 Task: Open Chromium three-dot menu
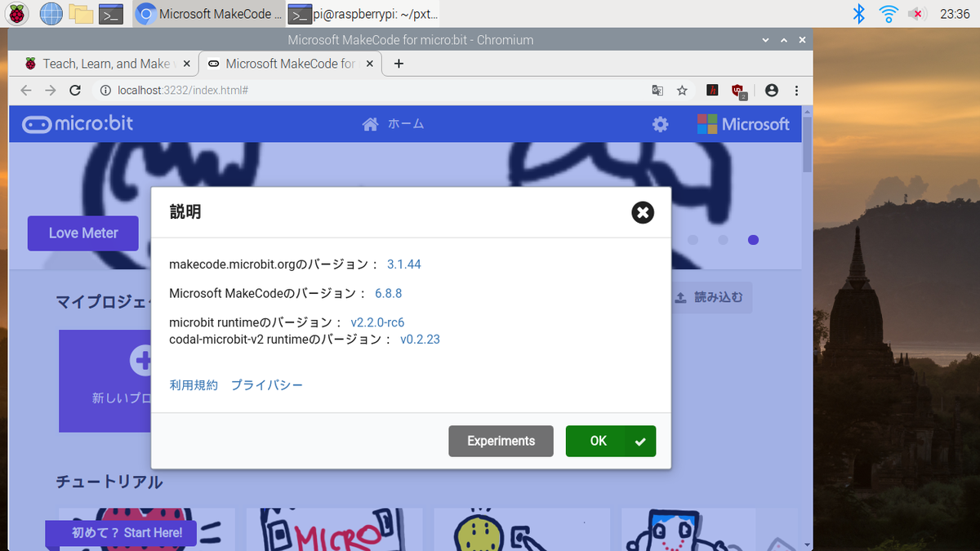pos(796,91)
